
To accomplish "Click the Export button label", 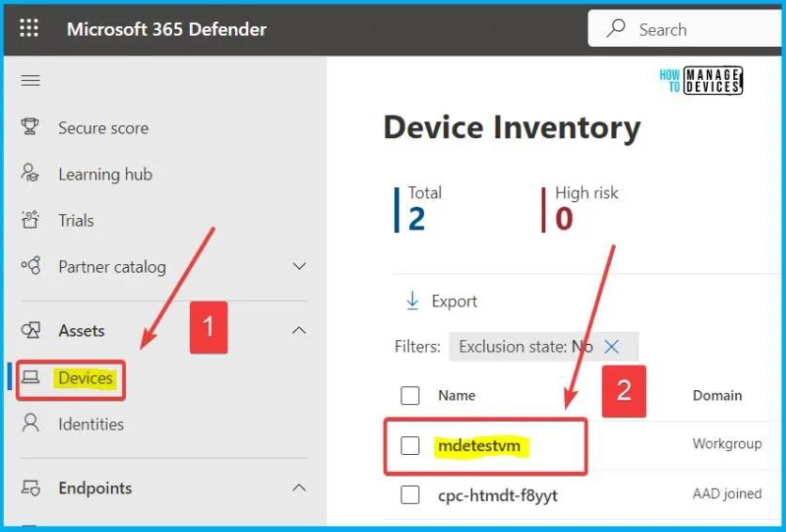I will coord(454,301).
